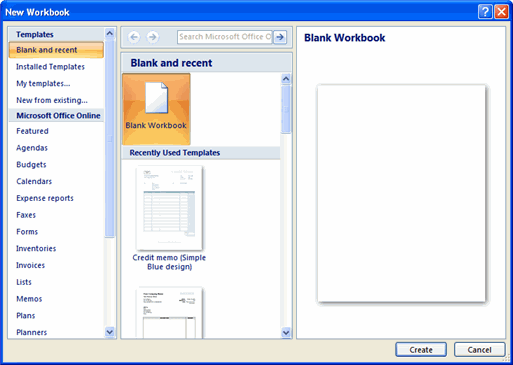Open the Inventories category
Viewport: 513px width, 365px height.
(x=36, y=248)
